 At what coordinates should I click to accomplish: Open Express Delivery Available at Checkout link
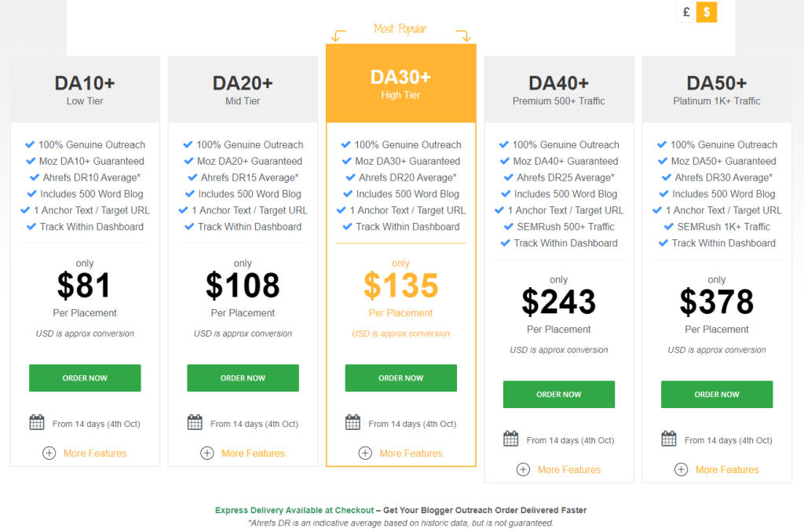click(x=294, y=510)
